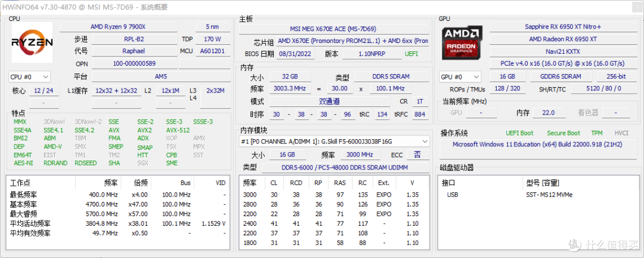Click the ROPs / TMUs value 128 / 320
Viewport: 644px width, 258px height.
coord(507,88)
